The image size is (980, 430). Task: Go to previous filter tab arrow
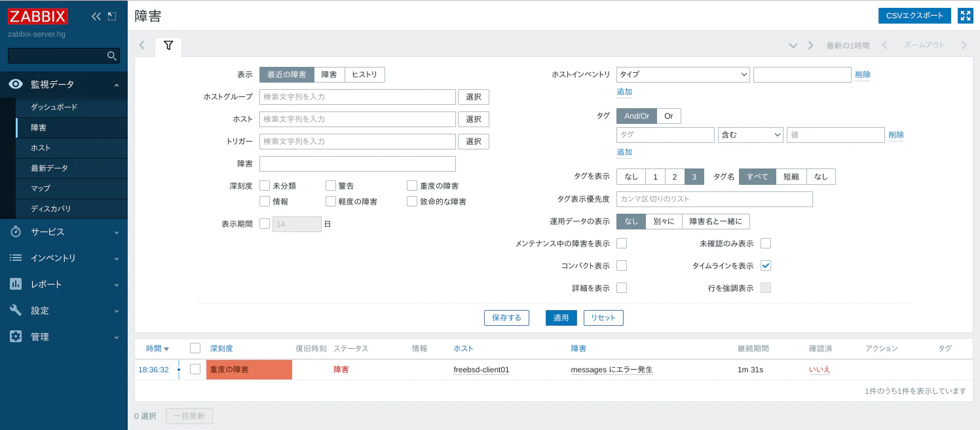tap(141, 46)
